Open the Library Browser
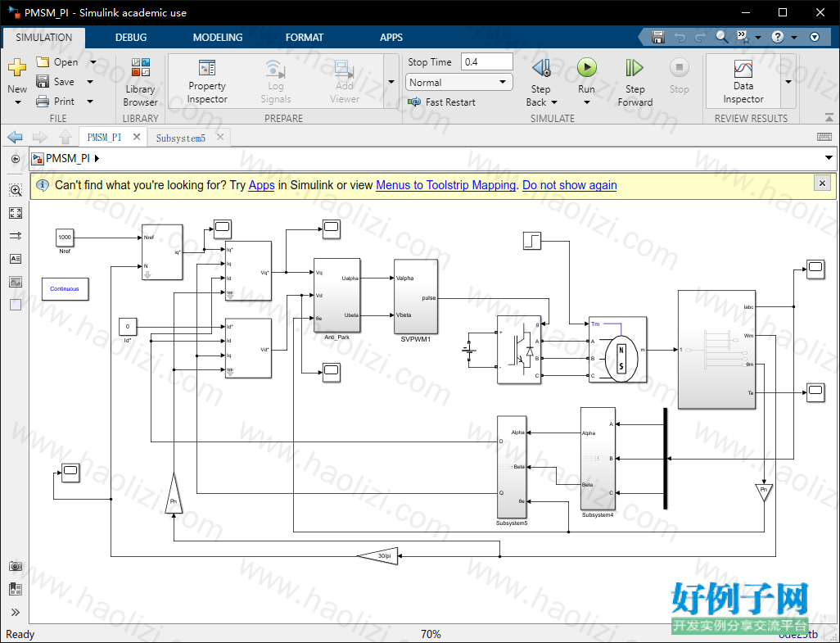This screenshot has width=840, height=643. pyautogui.click(x=140, y=81)
